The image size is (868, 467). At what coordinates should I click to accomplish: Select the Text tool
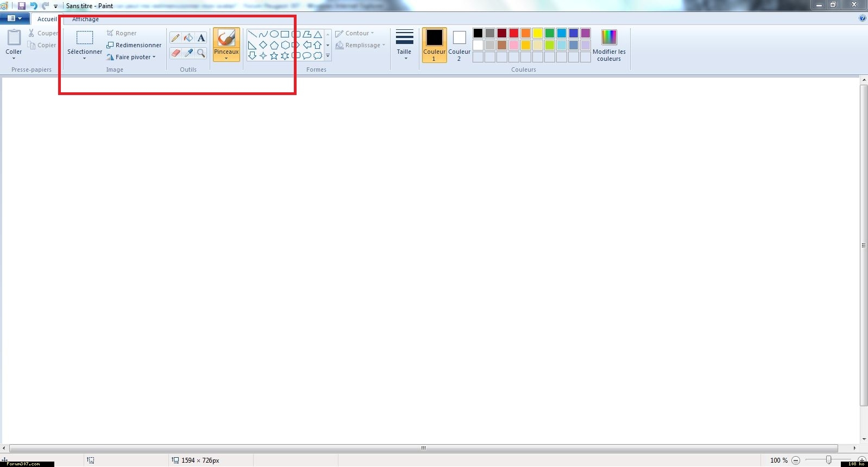pyautogui.click(x=201, y=38)
